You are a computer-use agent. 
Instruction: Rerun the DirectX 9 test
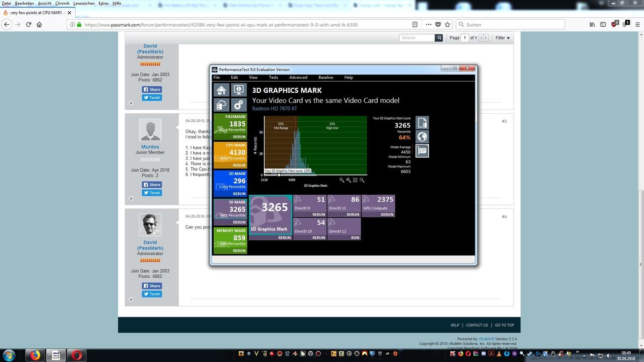point(318,215)
